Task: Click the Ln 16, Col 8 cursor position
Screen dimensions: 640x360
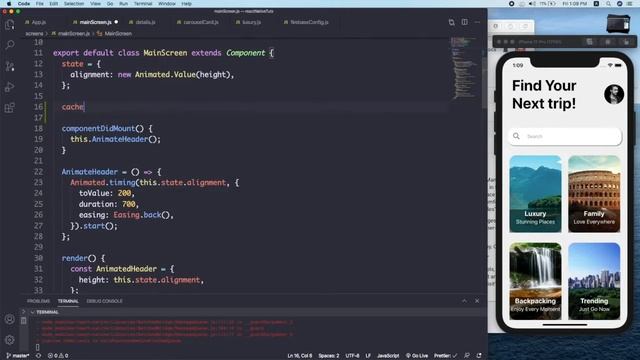Action: [300, 356]
